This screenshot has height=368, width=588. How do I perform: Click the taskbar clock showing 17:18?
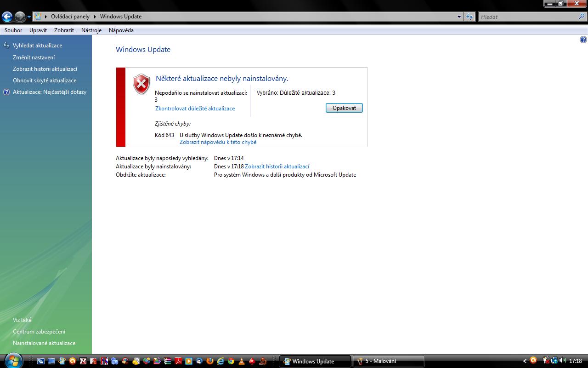[576, 361]
